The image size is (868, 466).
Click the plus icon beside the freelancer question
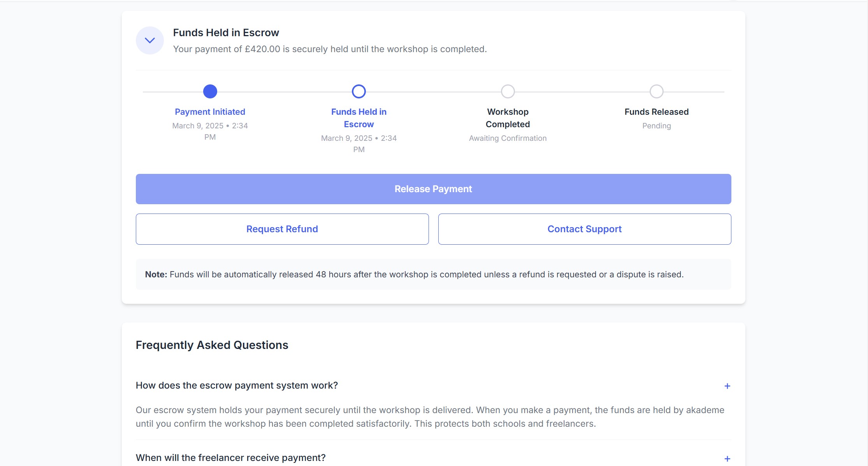[727, 458]
